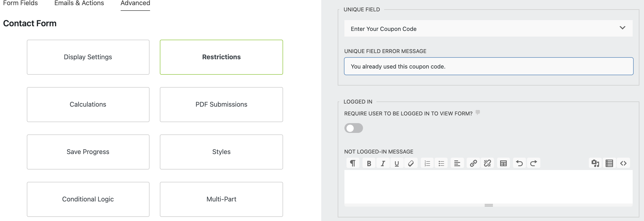This screenshot has height=221, width=644.
Task: Toggle bold formatting in message editor
Action: (x=369, y=163)
